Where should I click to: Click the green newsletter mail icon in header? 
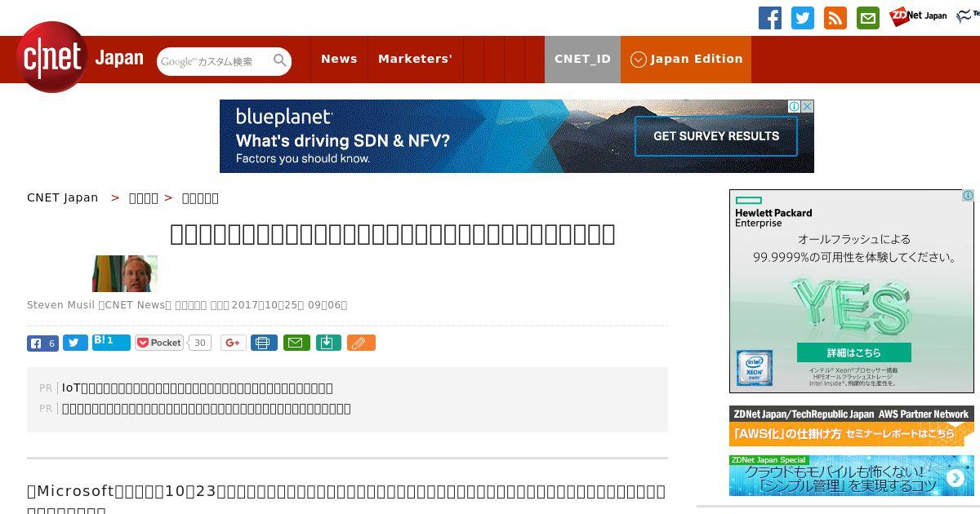[x=868, y=18]
